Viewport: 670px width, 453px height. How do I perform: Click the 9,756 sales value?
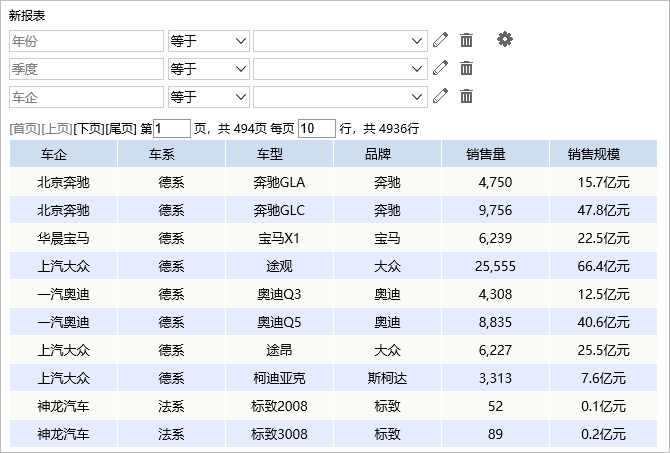pyautogui.click(x=495, y=210)
